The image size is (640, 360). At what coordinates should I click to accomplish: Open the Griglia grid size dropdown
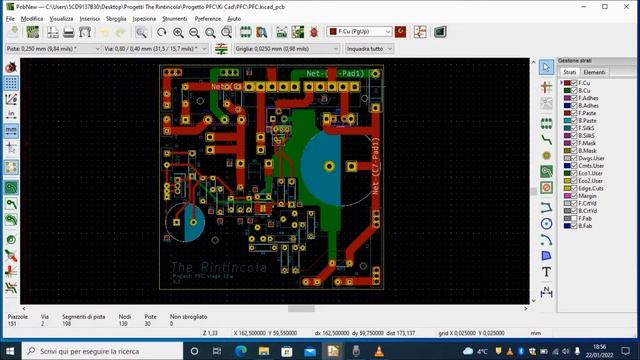click(x=286, y=49)
